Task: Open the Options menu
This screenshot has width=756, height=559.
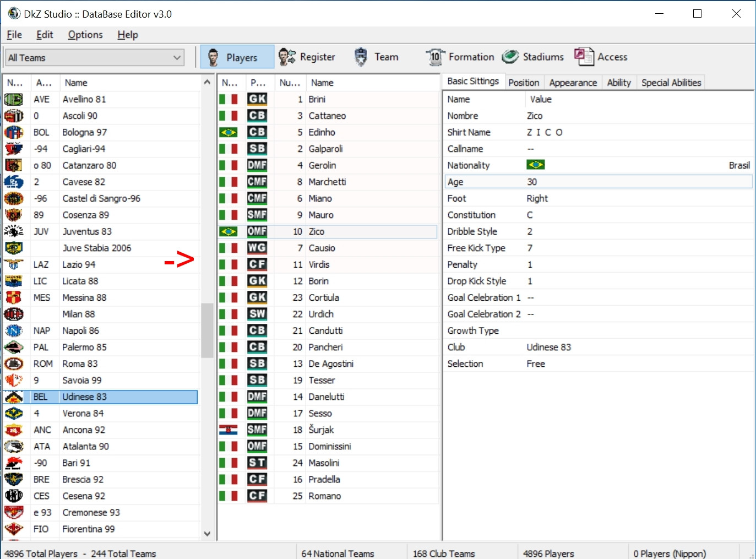Action: 85,35
